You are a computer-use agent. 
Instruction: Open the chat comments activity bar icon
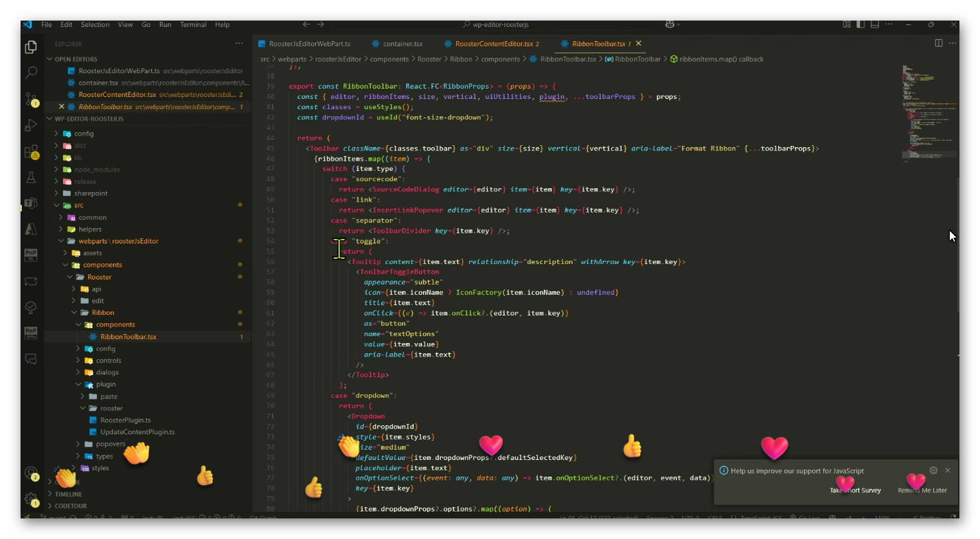31,358
